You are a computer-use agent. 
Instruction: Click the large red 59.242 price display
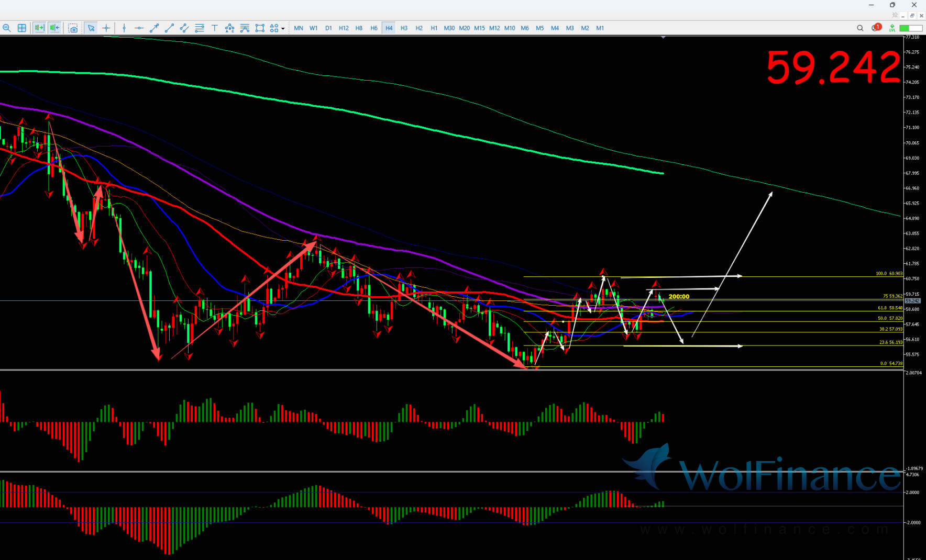833,68
